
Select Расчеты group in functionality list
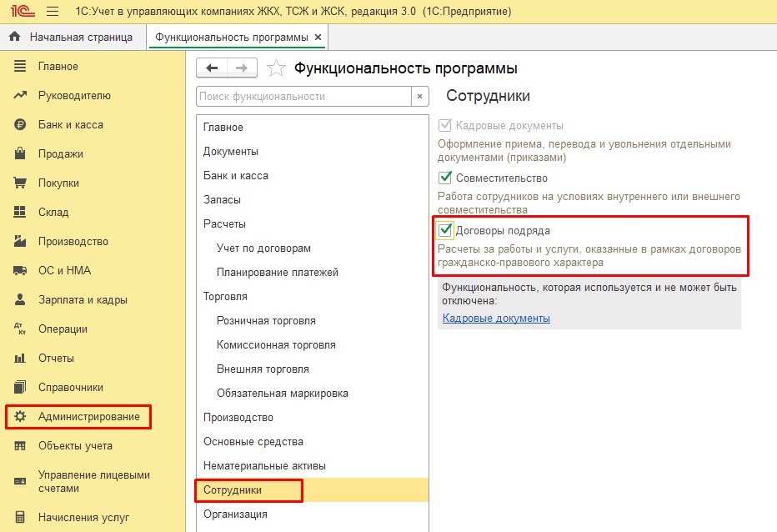[224, 223]
